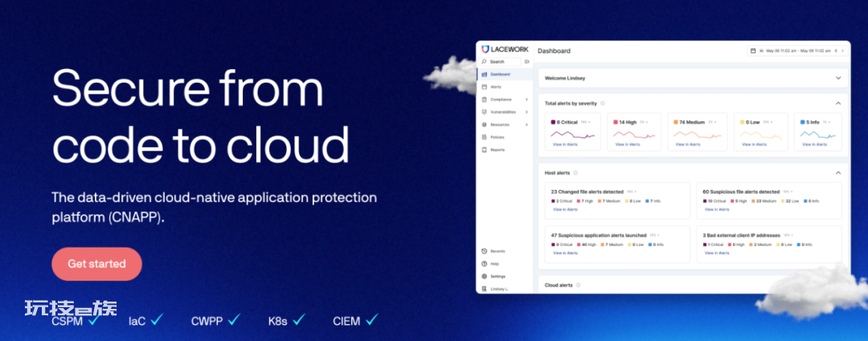Click the Dashboard page title text

[x=554, y=51]
